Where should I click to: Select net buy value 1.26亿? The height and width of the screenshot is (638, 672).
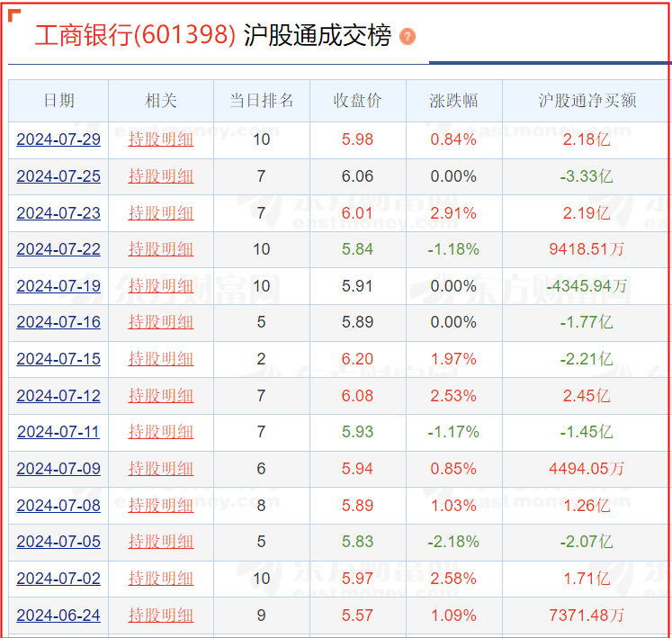point(587,506)
